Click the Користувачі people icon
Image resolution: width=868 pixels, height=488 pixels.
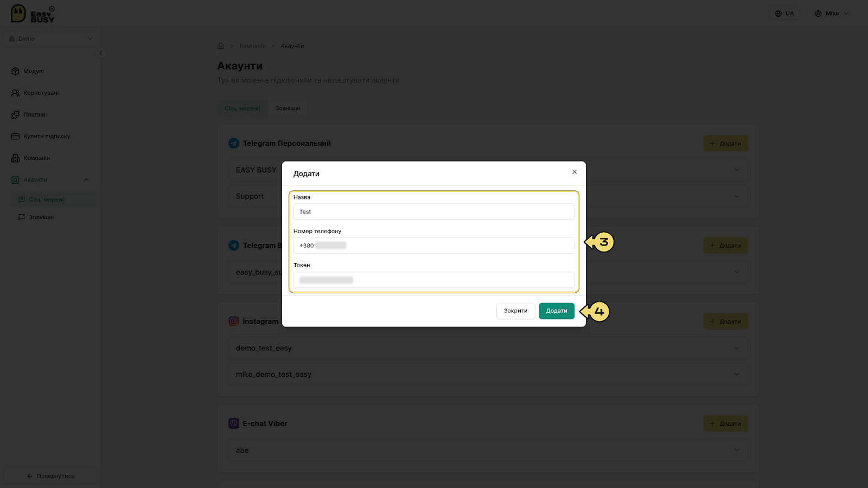pyautogui.click(x=15, y=93)
